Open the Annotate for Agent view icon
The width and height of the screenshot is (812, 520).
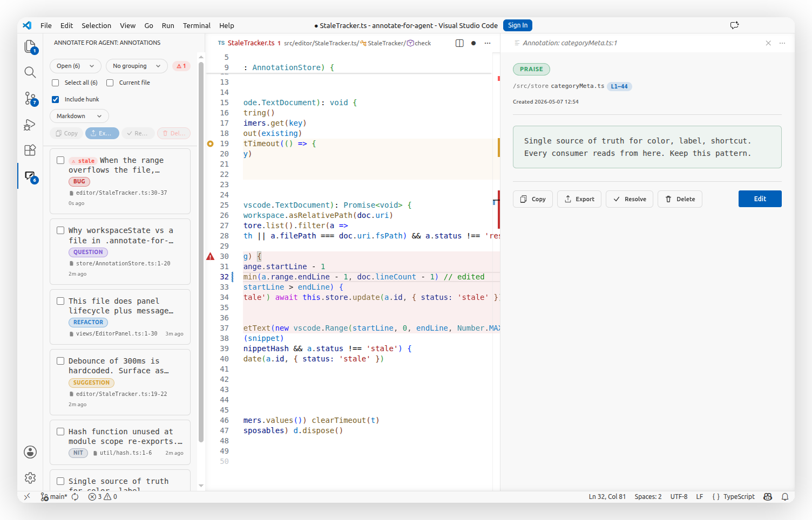(30, 176)
